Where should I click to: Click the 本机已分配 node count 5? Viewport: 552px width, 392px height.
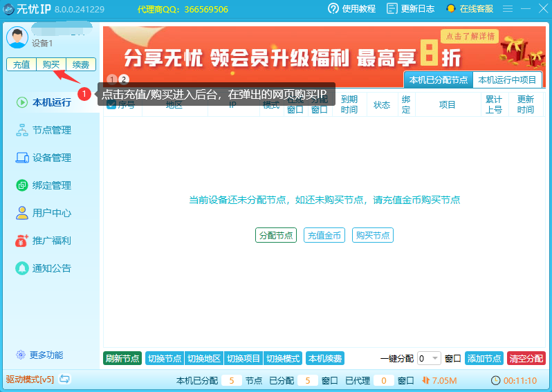[x=232, y=380]
